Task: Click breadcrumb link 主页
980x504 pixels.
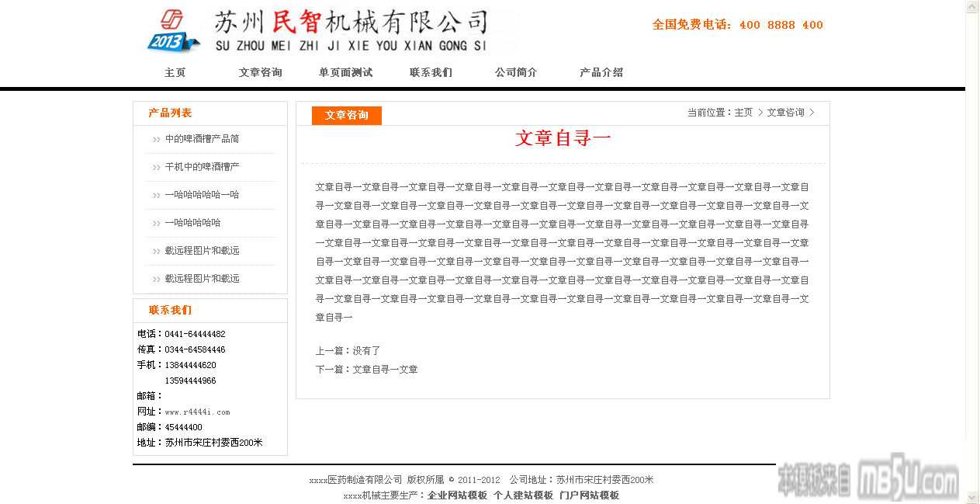Action: point(743,113)
